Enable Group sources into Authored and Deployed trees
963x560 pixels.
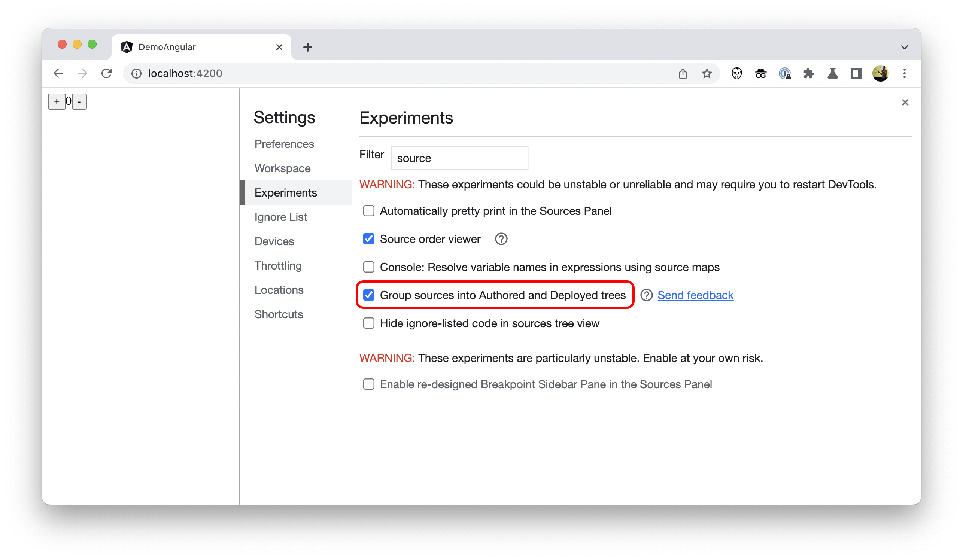coord(368,295)
